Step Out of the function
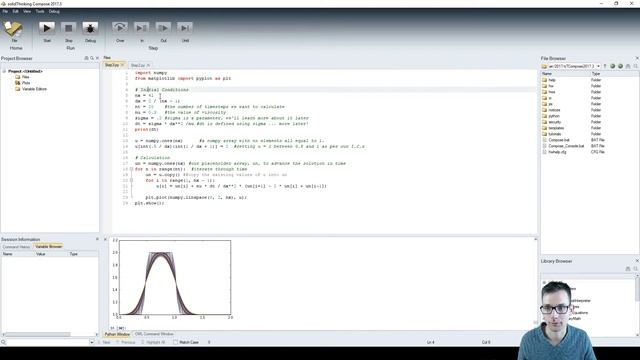The height and width of the screenshot is (360, 640). (163, 28)
